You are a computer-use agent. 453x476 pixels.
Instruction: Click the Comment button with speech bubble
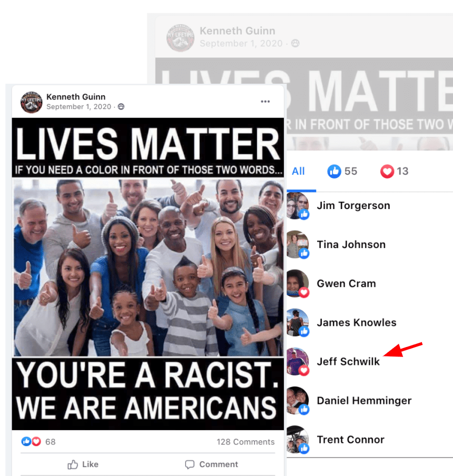point(211,464)
